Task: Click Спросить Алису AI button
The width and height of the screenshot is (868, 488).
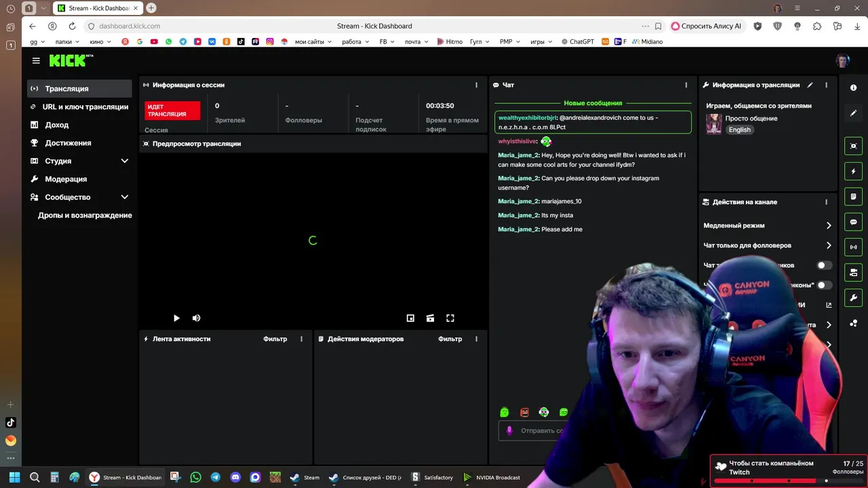Action: tap(706, 26)
